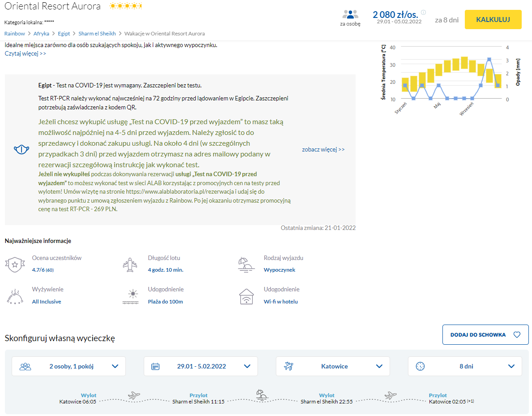Click Katowice 06:05 departure text
Viewport: 532px width, 416px height.
click(x=78, y=402)
